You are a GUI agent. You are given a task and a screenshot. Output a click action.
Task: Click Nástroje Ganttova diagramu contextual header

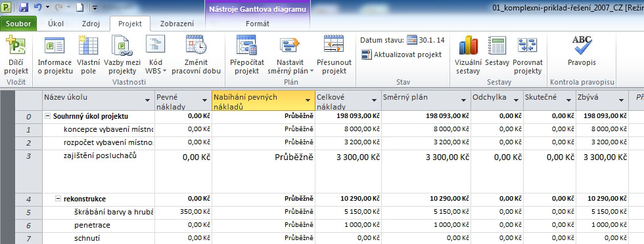[258, 9]
